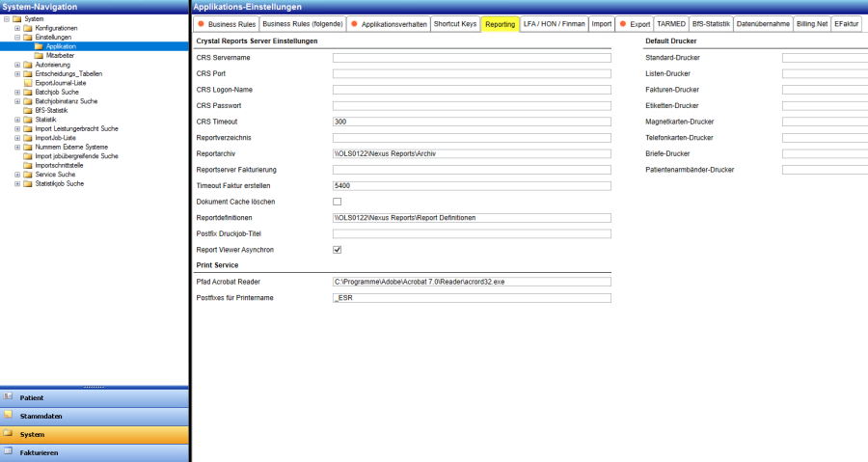Expand the Konfigurationen tree node
Screen dimensions: 868x462
[x=17, y=28]
